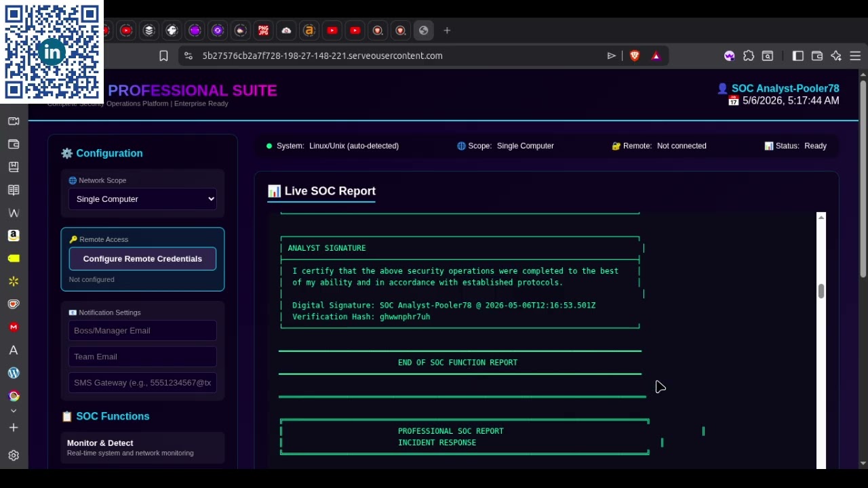Select Monitor & Detect SOC function

click(x=142, y=447)
